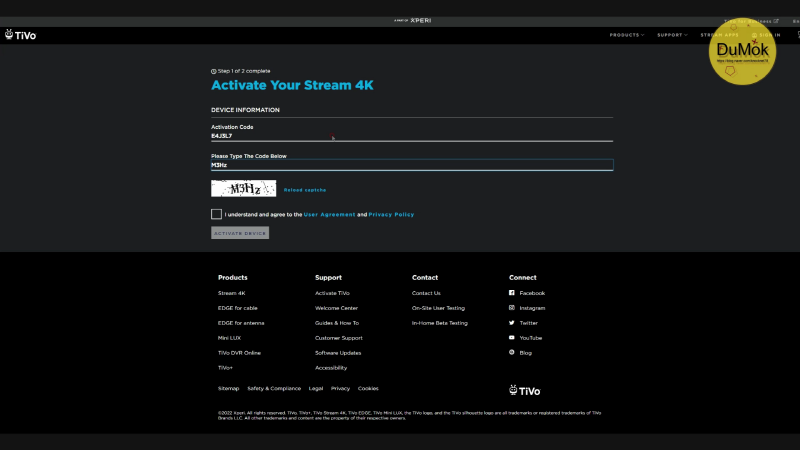The image size is (800, 450).
Task: Open the User Agreement link
Action: [x=329, y=215]
